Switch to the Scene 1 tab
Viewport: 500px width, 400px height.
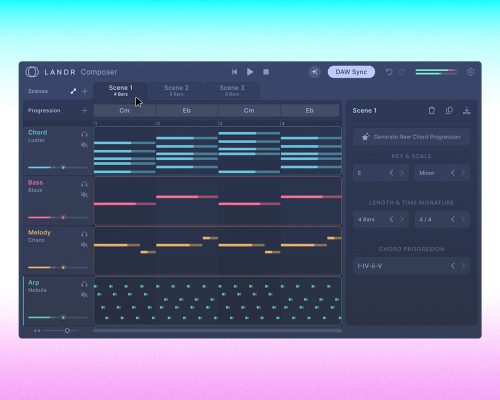120,90
